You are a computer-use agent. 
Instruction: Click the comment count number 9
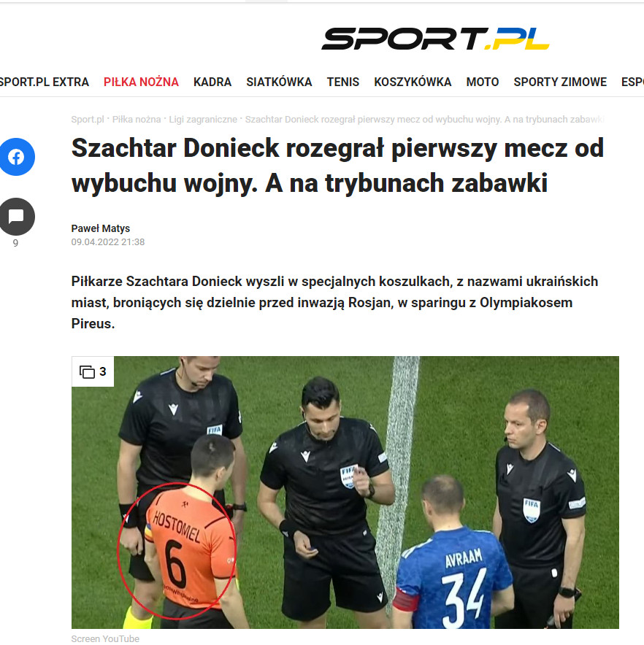click(15, 243)
